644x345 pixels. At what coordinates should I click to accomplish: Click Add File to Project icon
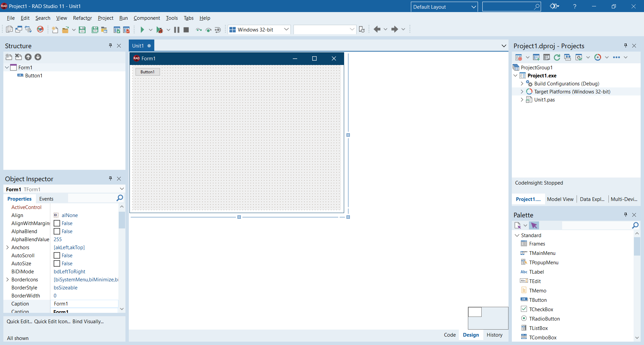click(117, 29)
